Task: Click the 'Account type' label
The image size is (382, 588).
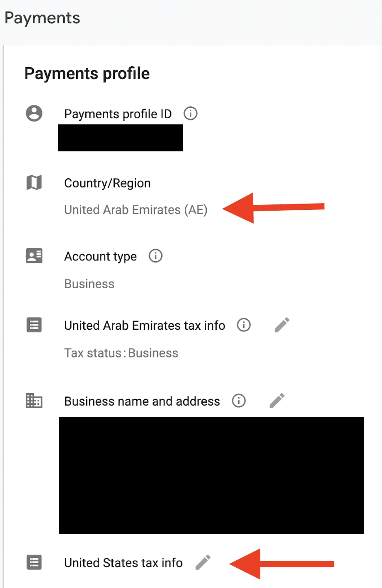Action: pos(101,257)
